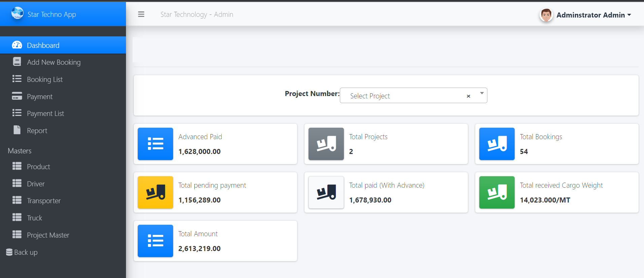Navigate to Payment List
Image resolution: width=644 pixels, height=278 pixels.
(63, 113)
